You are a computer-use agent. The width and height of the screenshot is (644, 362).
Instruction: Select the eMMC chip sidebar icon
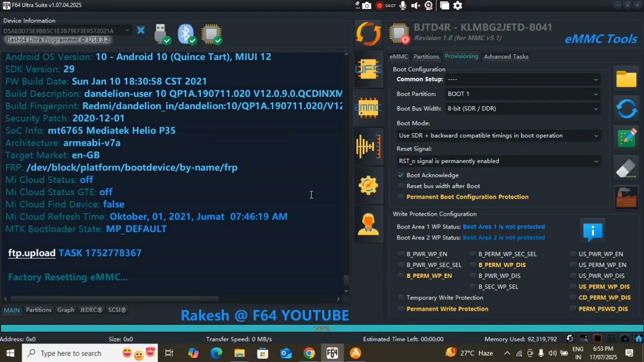click(368, 108)
